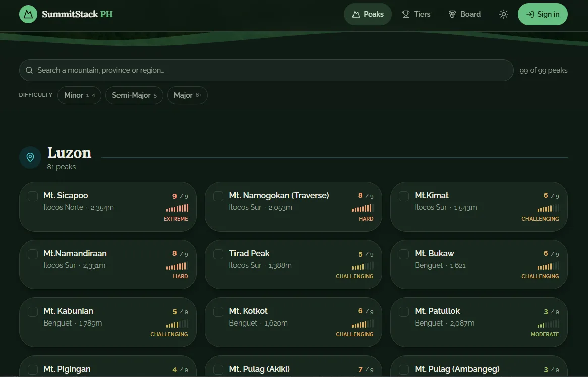Click the Mt. Sicapoo difficulty bars
This screenshot has height=377, width=588.
coord(178,208)
